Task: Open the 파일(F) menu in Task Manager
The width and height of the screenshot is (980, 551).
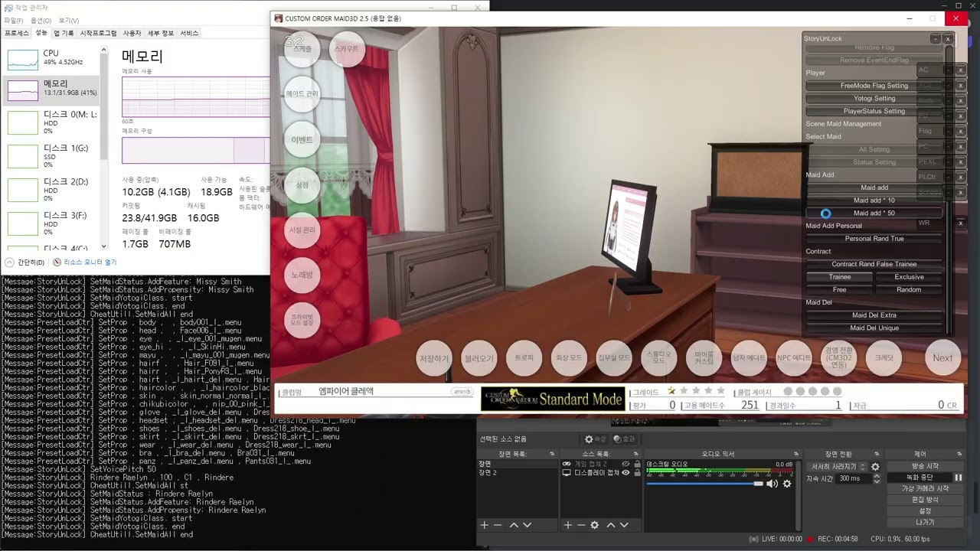Action: (14, 21)
